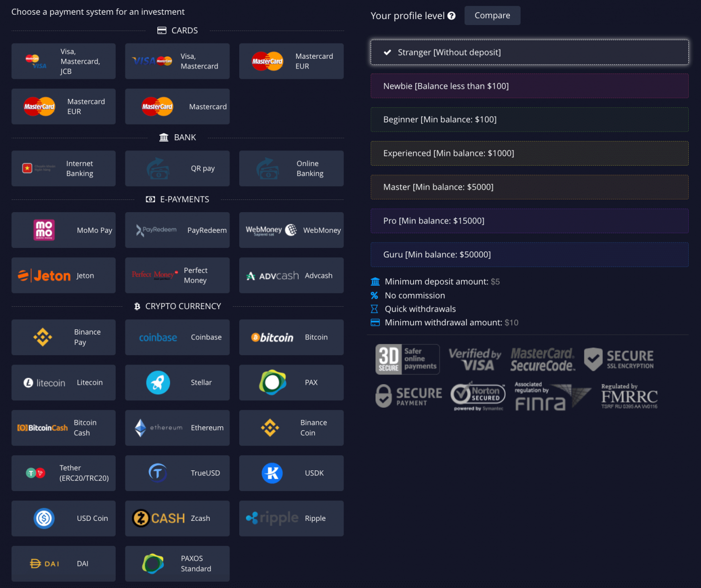Viewport: 701px width, 588px height.
Task: Choose the Litecoin logo
Action: (x=44, y=383)
